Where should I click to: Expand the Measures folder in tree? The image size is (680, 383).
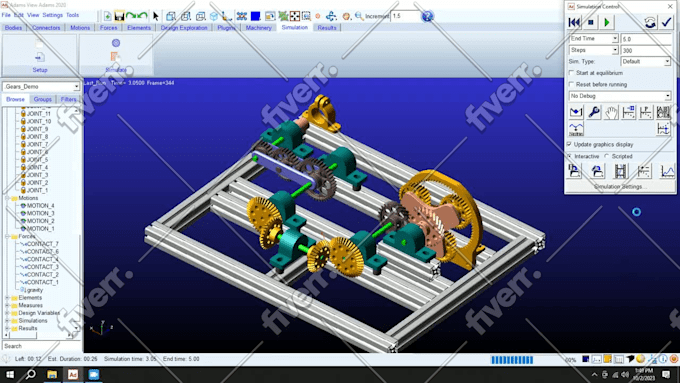coord(7,305)
